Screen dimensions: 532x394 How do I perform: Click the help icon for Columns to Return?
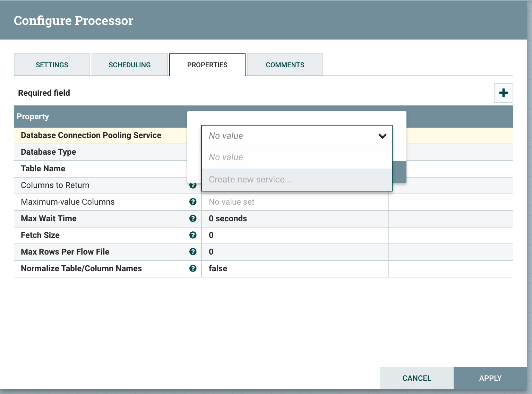pyautogui.click(x=193, y=185)
